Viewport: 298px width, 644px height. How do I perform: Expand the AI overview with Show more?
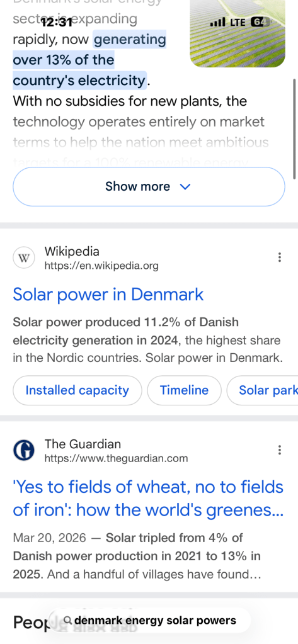coord(149,186)
